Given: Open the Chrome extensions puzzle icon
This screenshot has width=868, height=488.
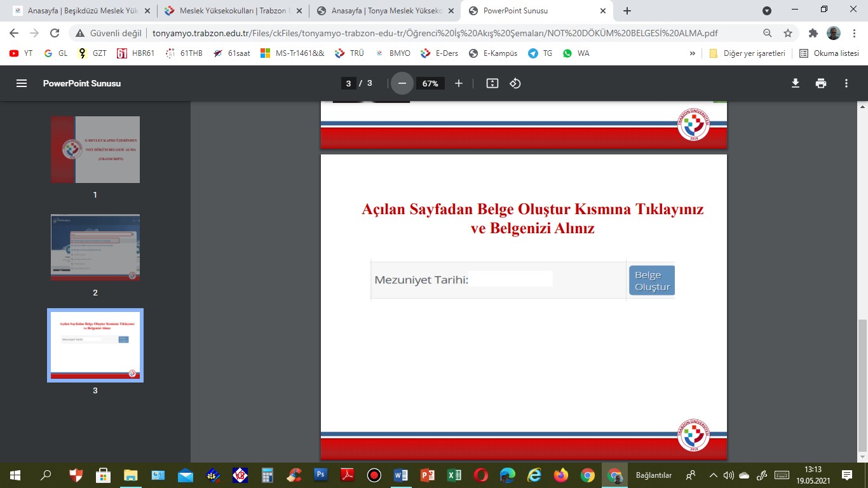Looking at the screenshot, I should (813, 33).
